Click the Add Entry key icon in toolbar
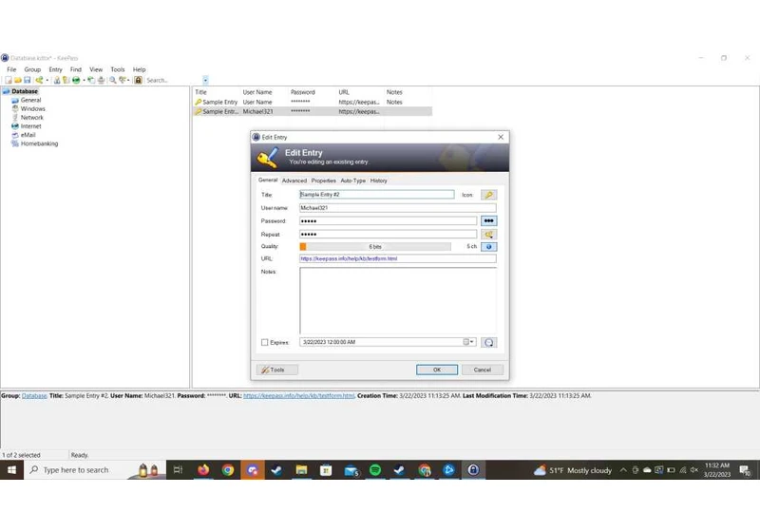Screen dimensions: 760x532 pyautogui.click(x=39, y=80)
